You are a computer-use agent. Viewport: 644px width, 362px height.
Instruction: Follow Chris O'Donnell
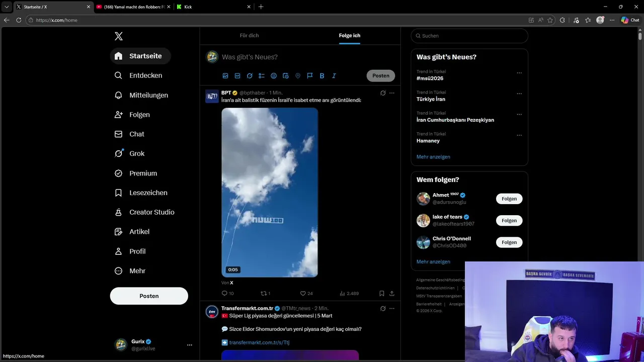point(509,242)
